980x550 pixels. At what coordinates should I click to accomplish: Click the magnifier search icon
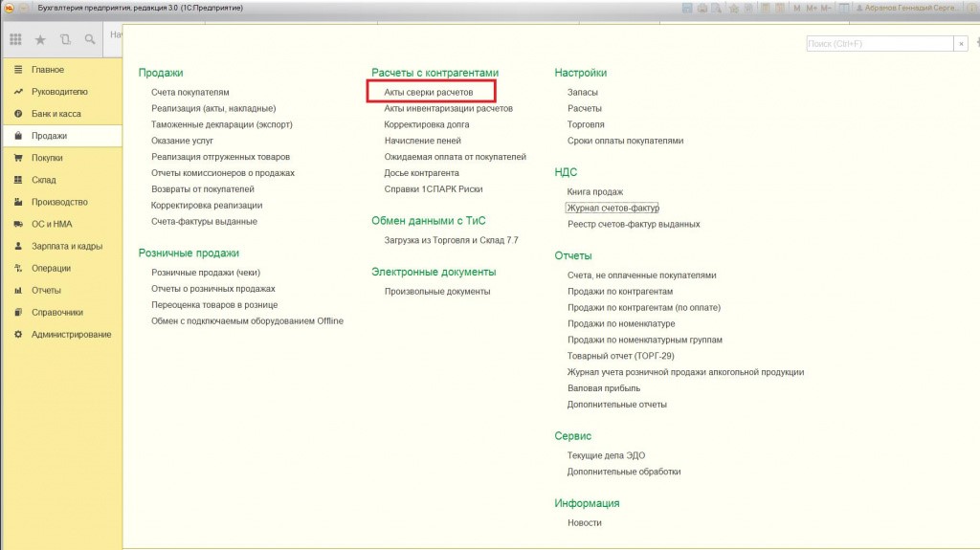90,39
